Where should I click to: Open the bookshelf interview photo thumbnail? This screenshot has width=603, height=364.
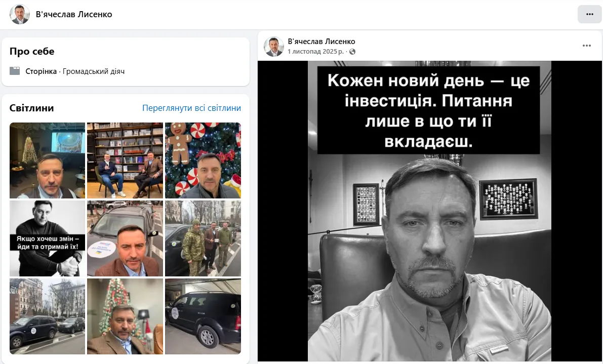point(125,160)
